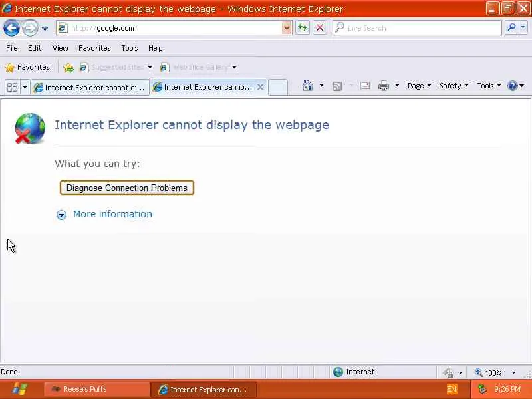Click the New Tab button
Viewport: 532px width, 399px height.
(x=278, y=87)
